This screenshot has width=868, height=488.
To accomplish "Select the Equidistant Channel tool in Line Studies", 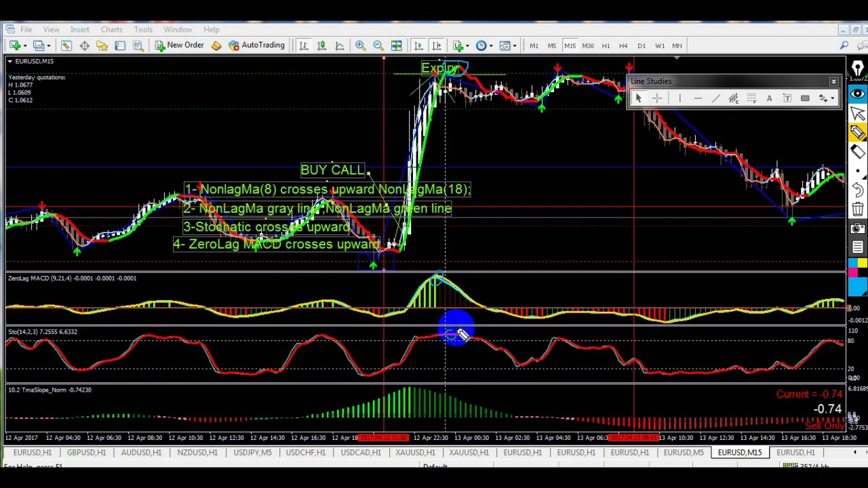I will click(733, 99).
